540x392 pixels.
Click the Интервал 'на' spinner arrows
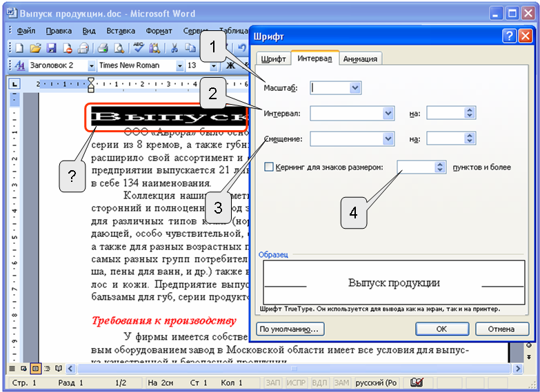pos(470,113)
